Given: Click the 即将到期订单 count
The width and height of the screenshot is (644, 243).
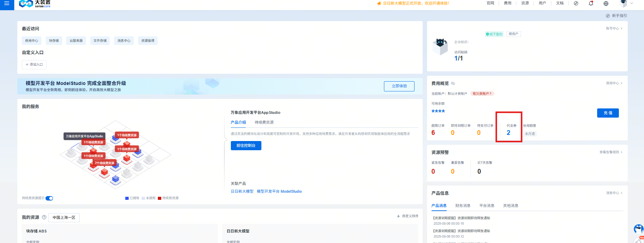Looking at the screenshot, I should [x=453, y=133].
